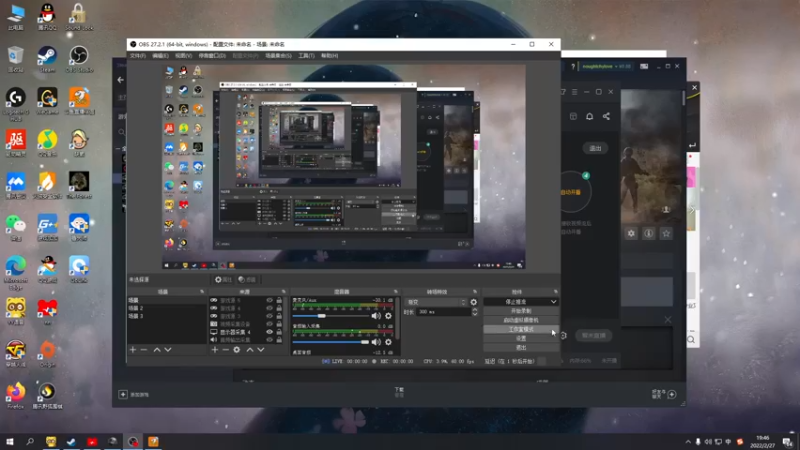The image size is (800, 450).
Task: Select Scene 2 in the scenes list
Action: coord(167,308)
